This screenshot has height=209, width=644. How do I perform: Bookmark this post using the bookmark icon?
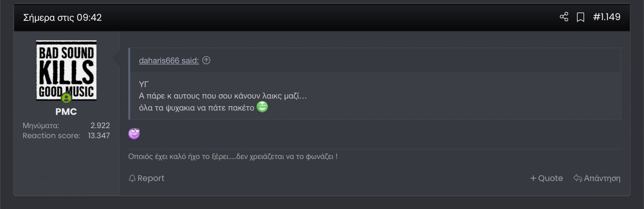pos(580,17)
